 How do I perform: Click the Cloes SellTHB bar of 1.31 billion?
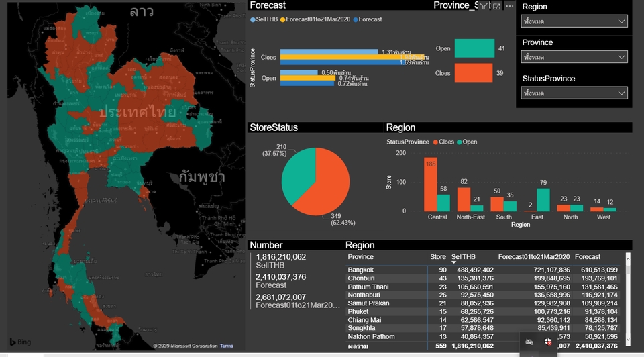tap(329, 52)
